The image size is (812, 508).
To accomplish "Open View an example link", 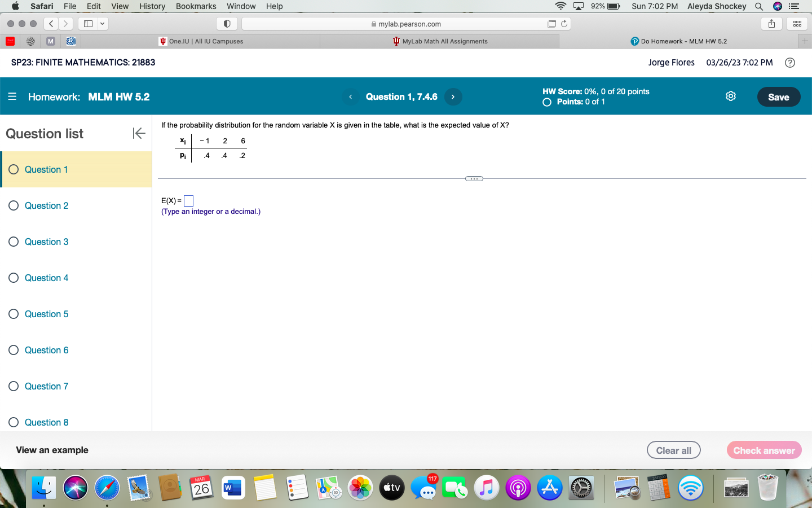I will pyautogui.click(x=52, y=450).
